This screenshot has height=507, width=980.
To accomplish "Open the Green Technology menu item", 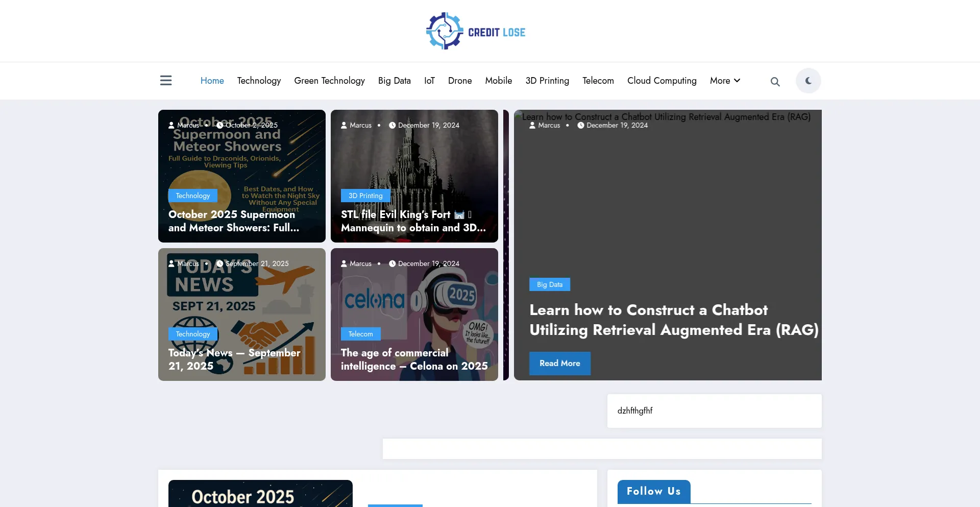I will pyautogui.click(x=329, y=81).
